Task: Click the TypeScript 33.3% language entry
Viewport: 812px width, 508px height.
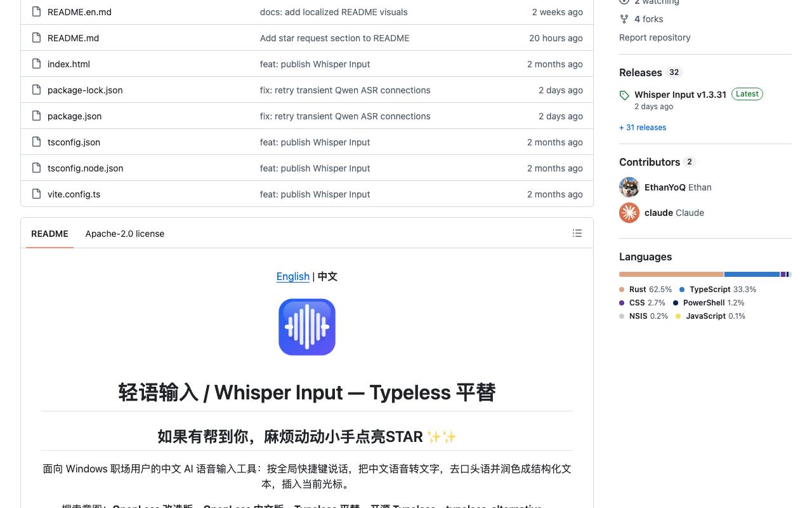Action: coord(717,290)
